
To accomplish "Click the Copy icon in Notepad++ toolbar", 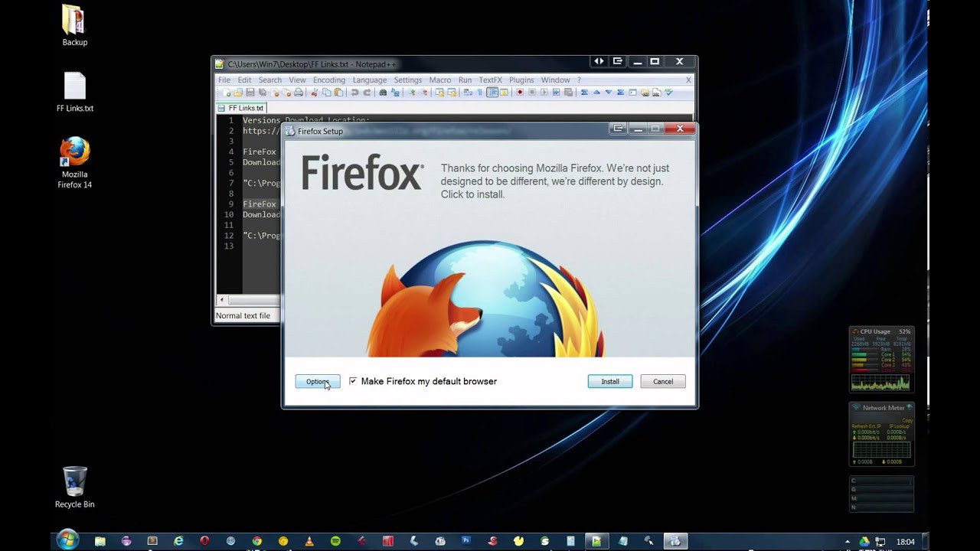I will pos(326,93).
